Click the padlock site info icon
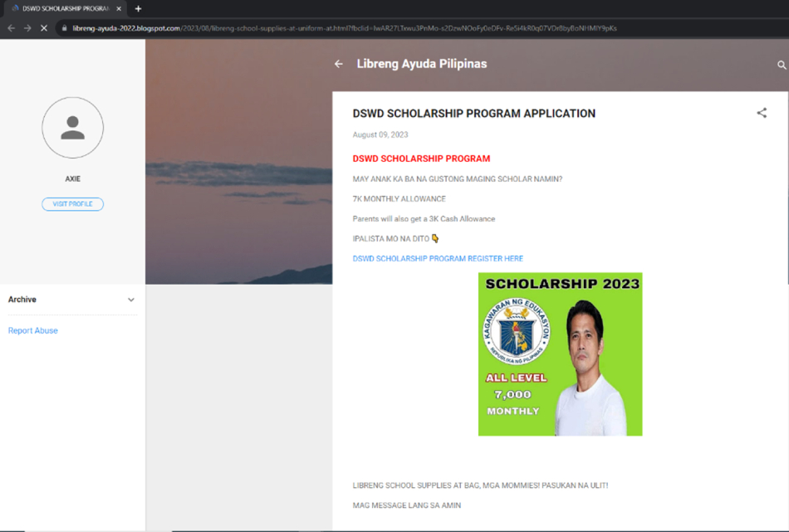The height and width of the screenshot is (532, 789). (x=64, y=28)
